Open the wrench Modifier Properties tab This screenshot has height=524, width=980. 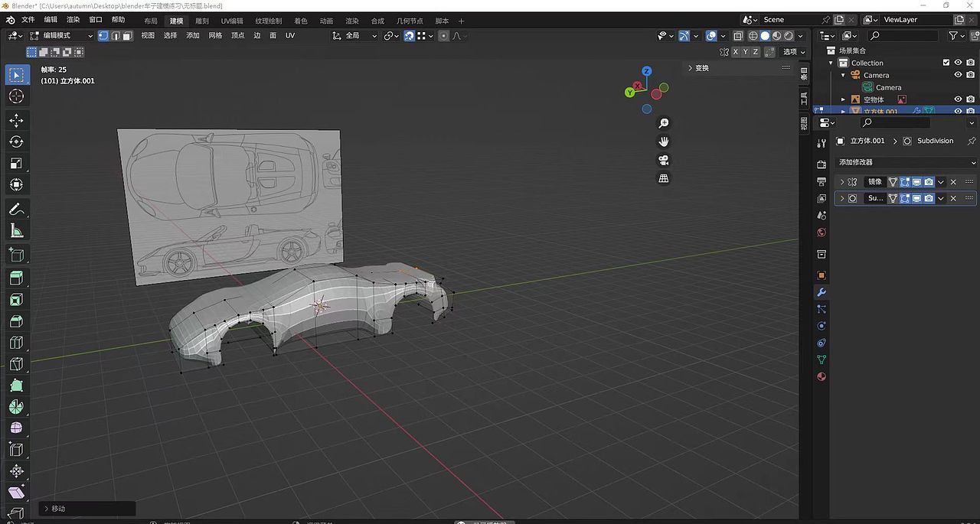822,292
